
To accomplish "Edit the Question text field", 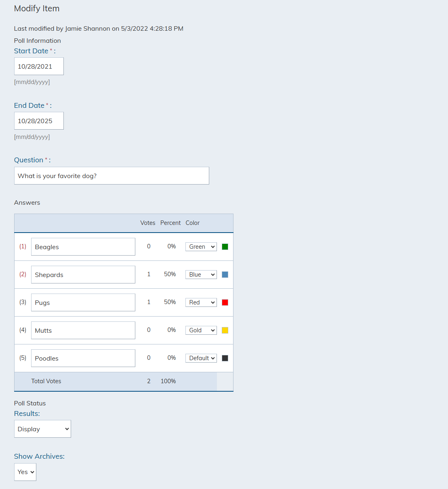I will [x=111, y=176].
